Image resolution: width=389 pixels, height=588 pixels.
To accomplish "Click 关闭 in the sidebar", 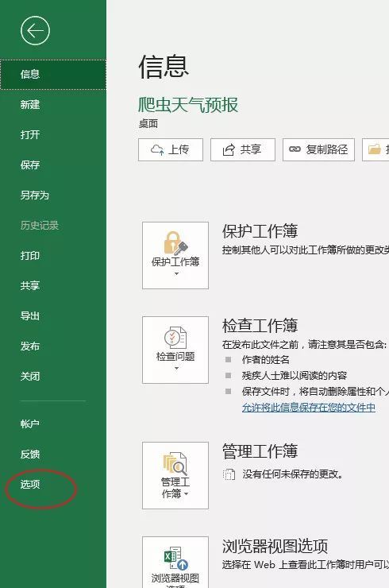I will pos(53,376).
